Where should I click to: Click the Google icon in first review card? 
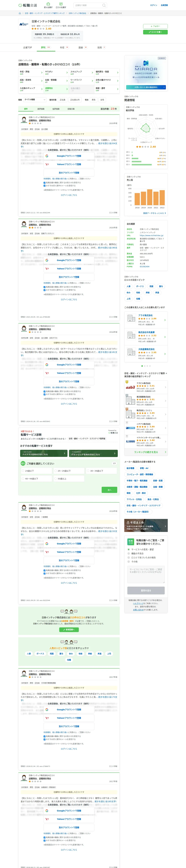[47, 156]
